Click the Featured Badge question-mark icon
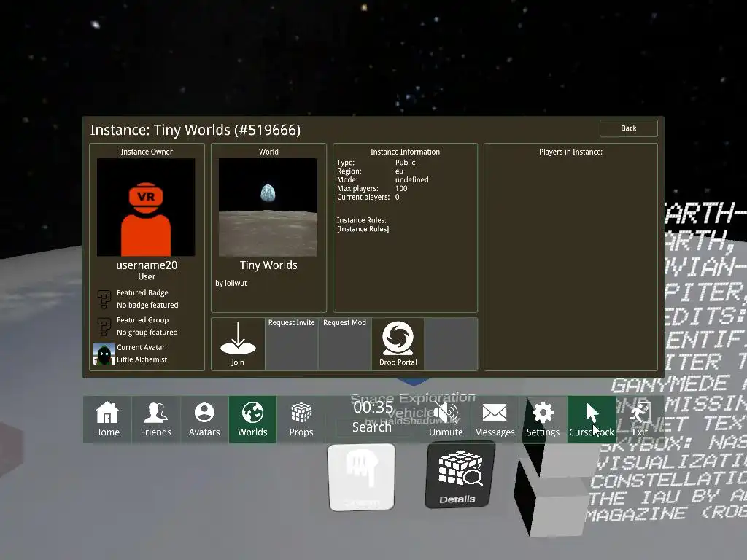Viewport: 747px width, 560px height. click(104, 300)
